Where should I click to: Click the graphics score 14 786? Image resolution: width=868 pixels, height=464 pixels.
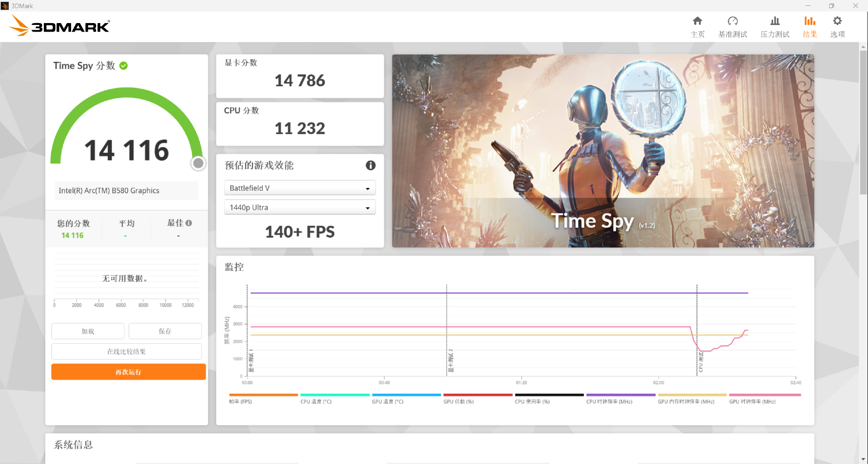[x=300, y=80]
